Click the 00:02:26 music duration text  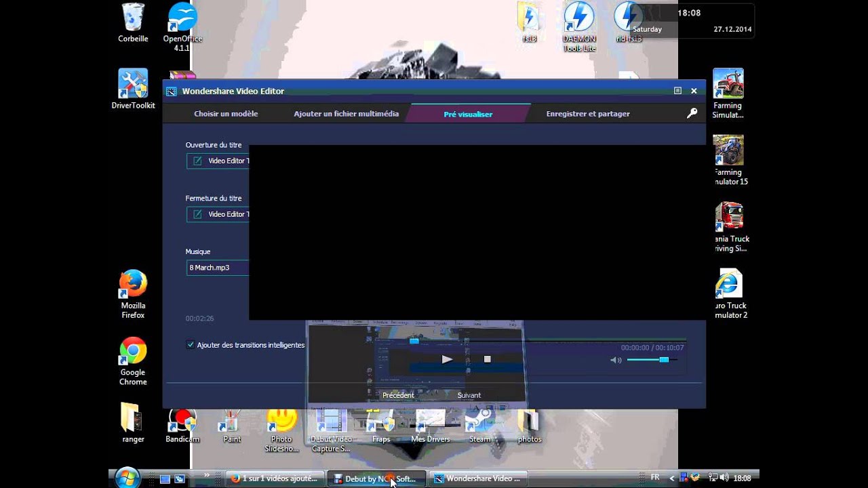199,319
